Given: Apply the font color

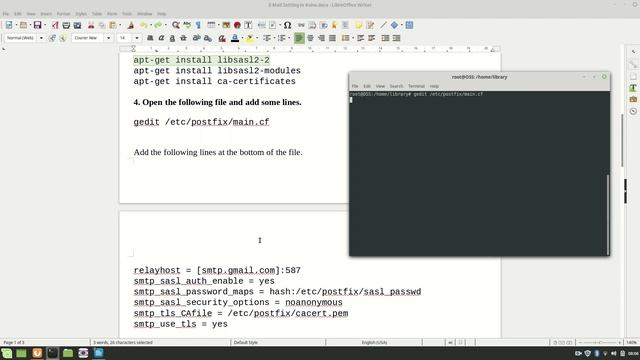Looking at the screenshot, I should tap(235, 38).
